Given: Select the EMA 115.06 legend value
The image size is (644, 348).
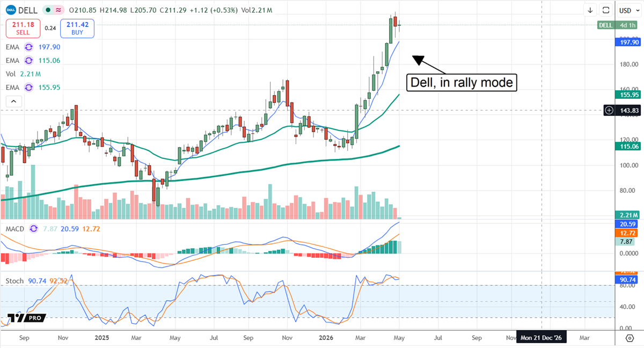Looking at the screenshot, I should coord(49,61).
